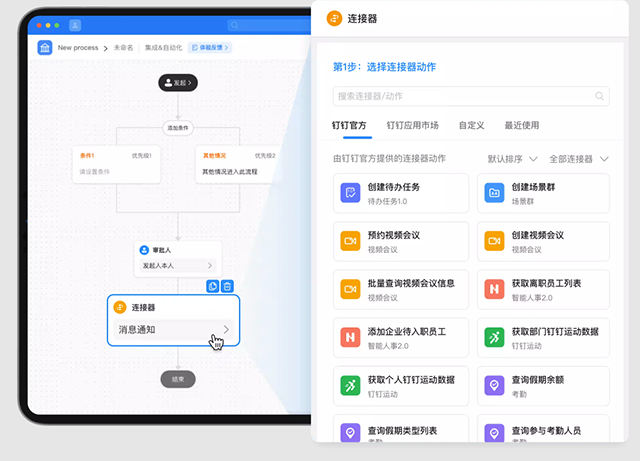The width and height of the screenshot is (640, 461).
Task: Click the 发起 start node
Action: [x=178, y=83]
